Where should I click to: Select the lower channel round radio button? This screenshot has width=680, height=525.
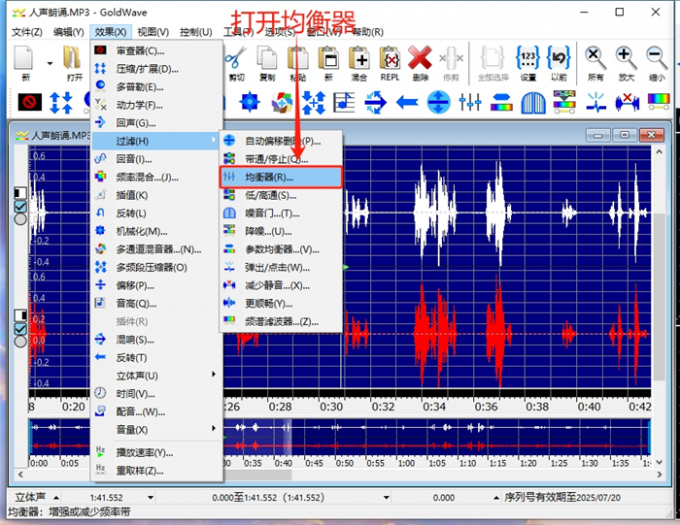click(x=20, y=342)
